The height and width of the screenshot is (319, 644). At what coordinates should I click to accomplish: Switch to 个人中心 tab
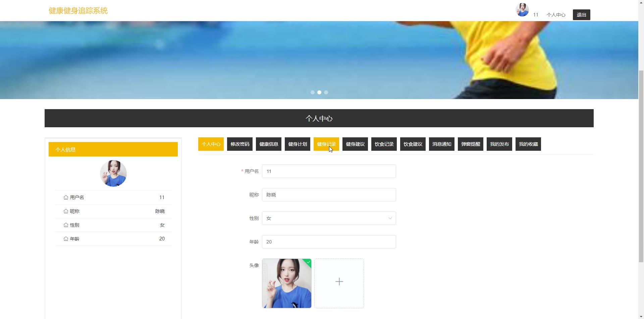point(211,144)
